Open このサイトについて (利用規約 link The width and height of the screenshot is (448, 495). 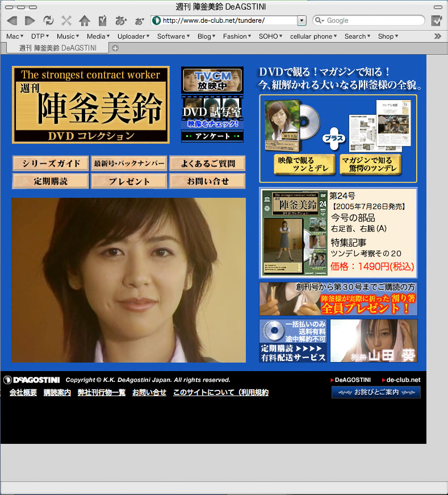click(221, 392)
